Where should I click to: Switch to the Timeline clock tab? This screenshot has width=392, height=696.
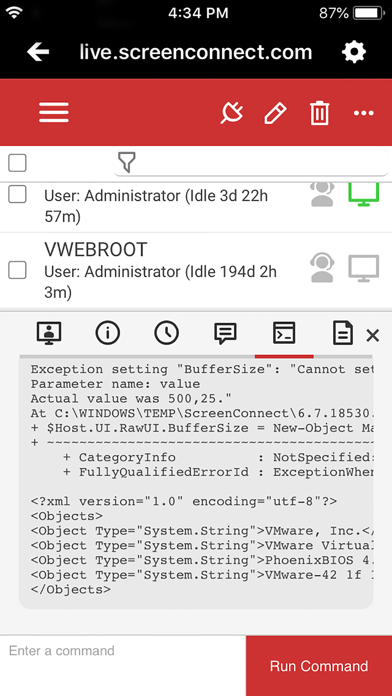(x=166, y=333)
